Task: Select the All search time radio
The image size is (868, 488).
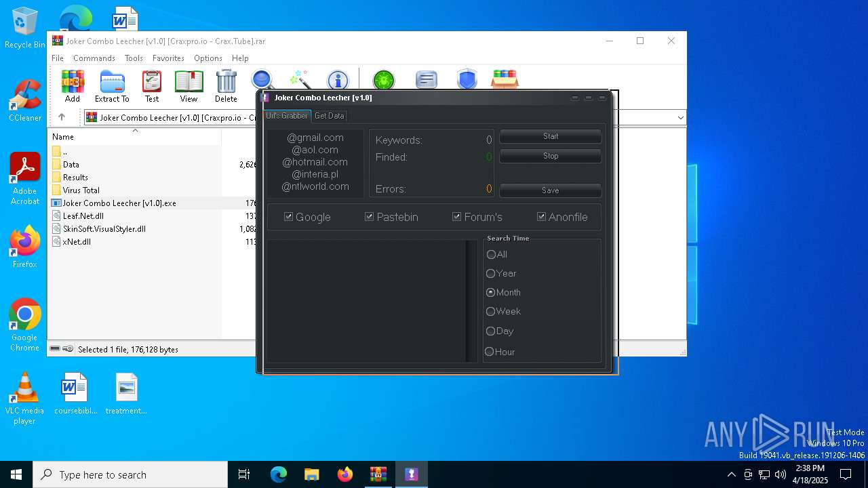Action: click(491, 255)
